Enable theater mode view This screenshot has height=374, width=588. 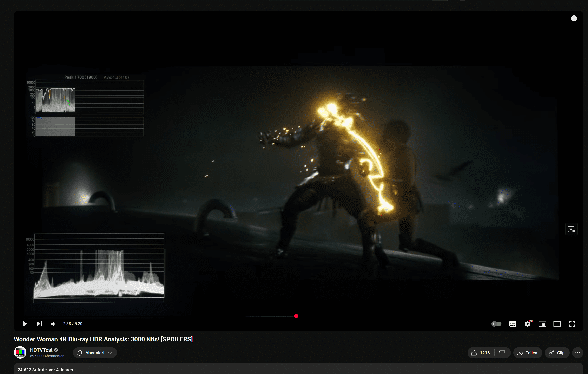pos(557,324)
